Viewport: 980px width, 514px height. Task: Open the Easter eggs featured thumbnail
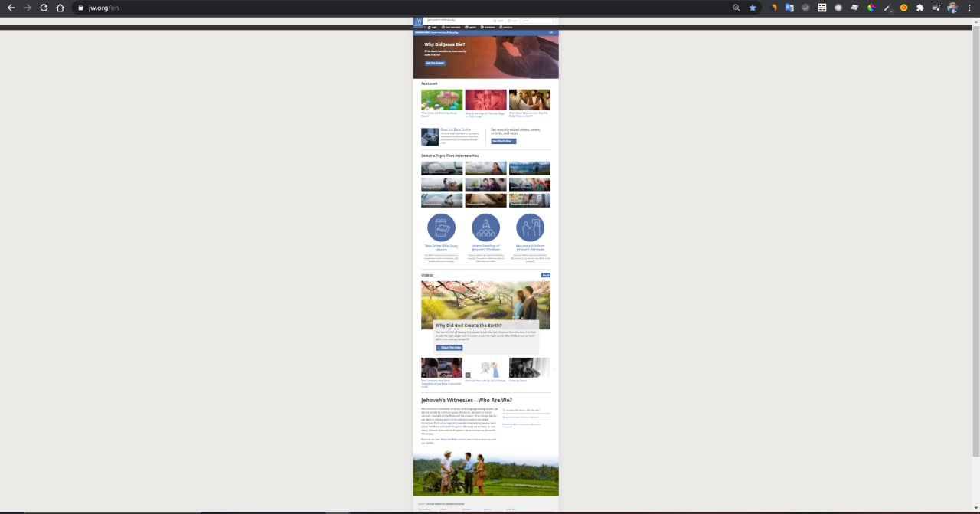[x=442, y=100]
